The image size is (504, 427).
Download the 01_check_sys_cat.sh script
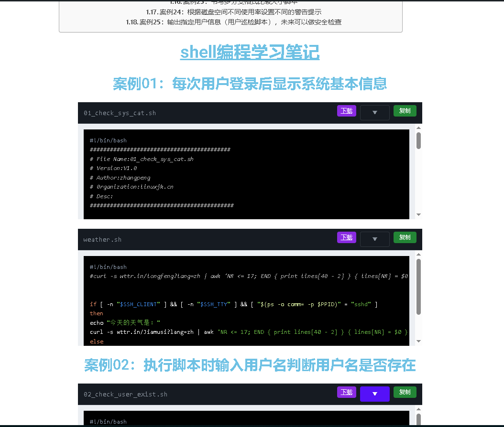click(346, 111)
